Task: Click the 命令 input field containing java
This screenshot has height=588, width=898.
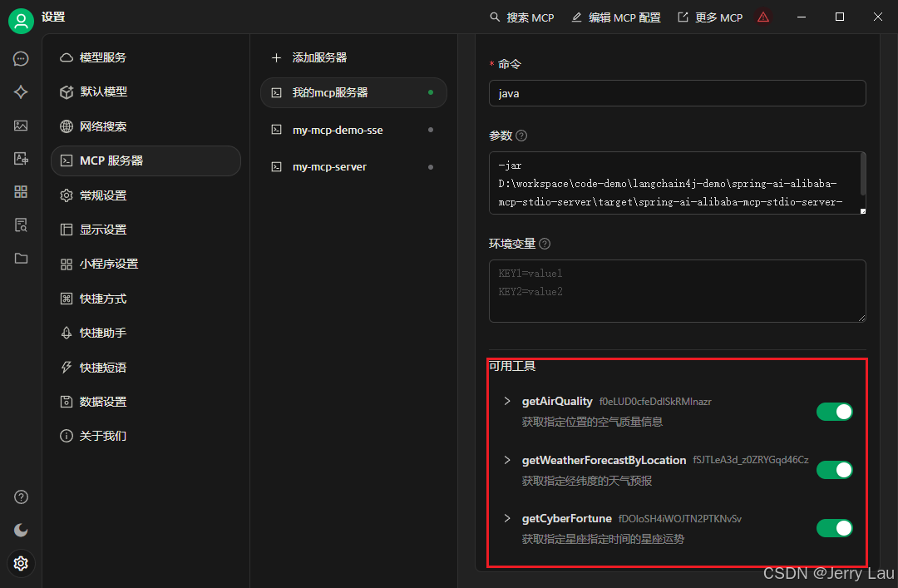Action: [x=677, y=93]
